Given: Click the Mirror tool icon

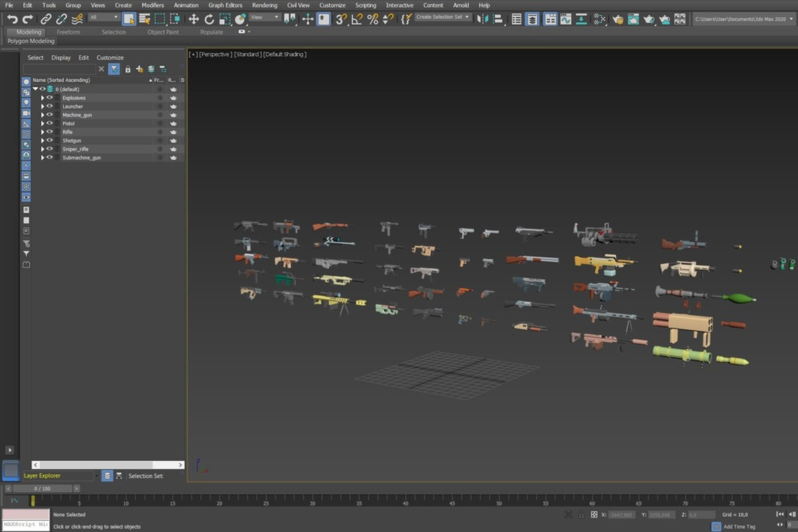Looking at the screenshot, I should point(483,19).
